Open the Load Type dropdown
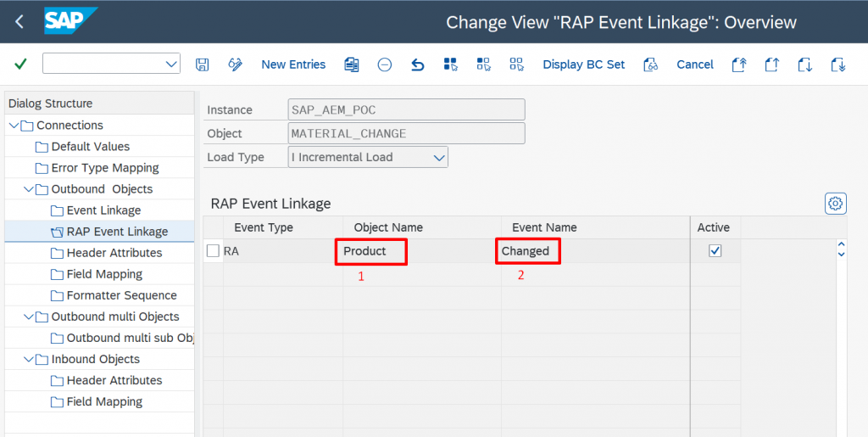This screenshot has height=437, width=868. pos(439,157)
